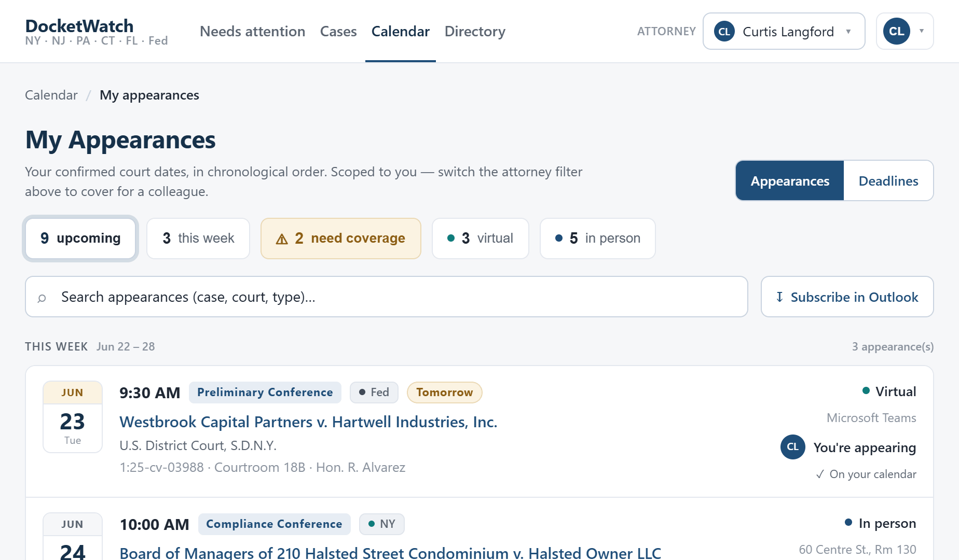
Task: Switch to the Appearances view
Action: 790,180
